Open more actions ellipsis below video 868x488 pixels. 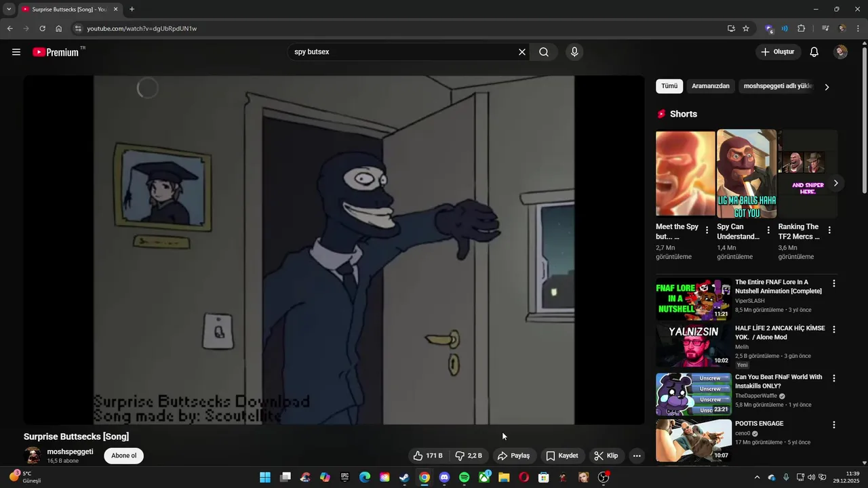point(637,455)
